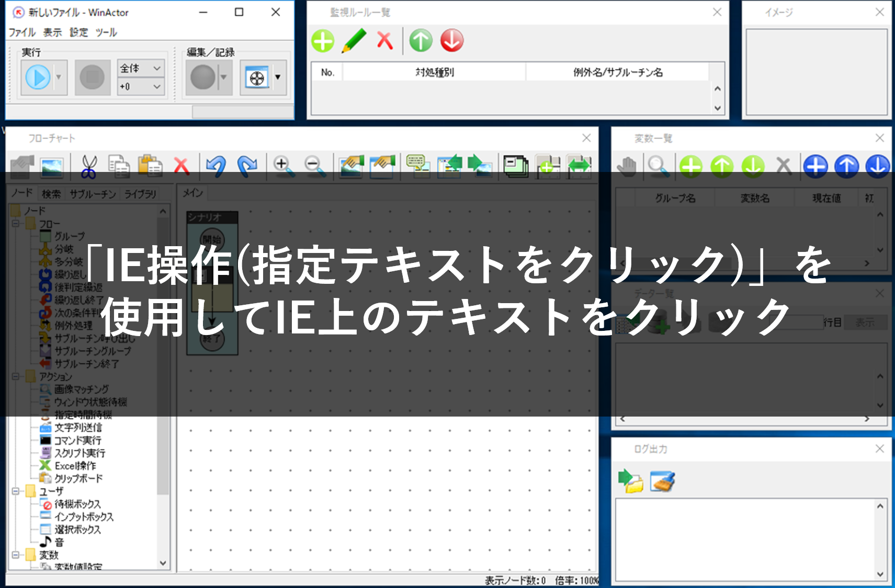Select 選択ボックス in node tree
The image size is (895, 588).
pos(77,529)
